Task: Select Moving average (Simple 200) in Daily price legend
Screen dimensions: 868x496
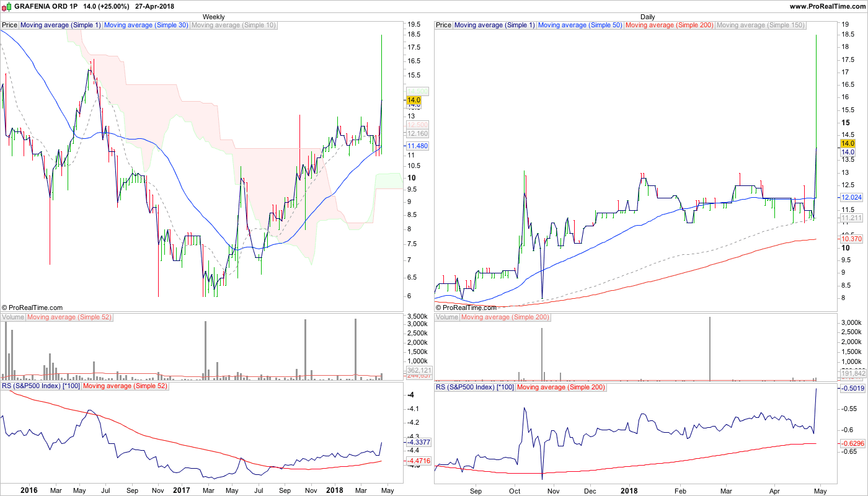Action: click(670, 25)
